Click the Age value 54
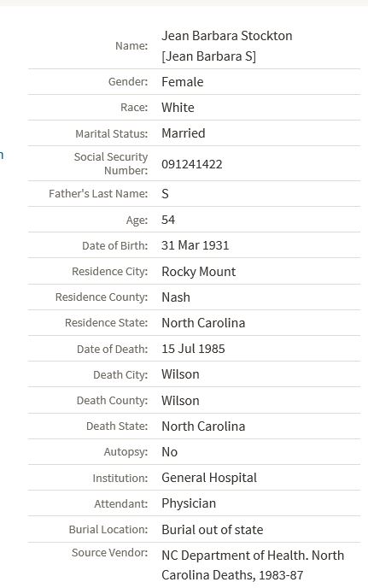This screenshot has width=368, height=588. [168, 220]
